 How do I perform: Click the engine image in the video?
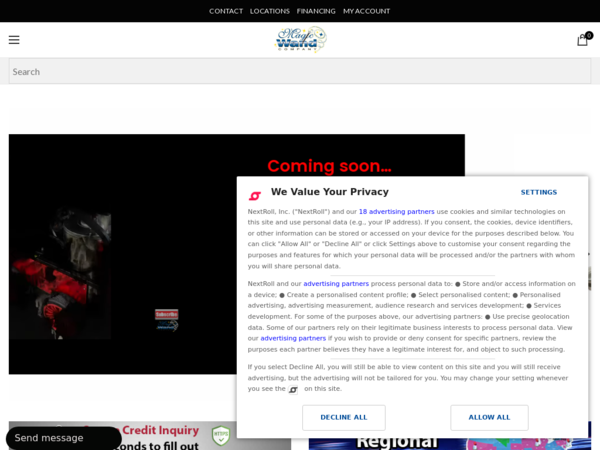click(60, 273)
